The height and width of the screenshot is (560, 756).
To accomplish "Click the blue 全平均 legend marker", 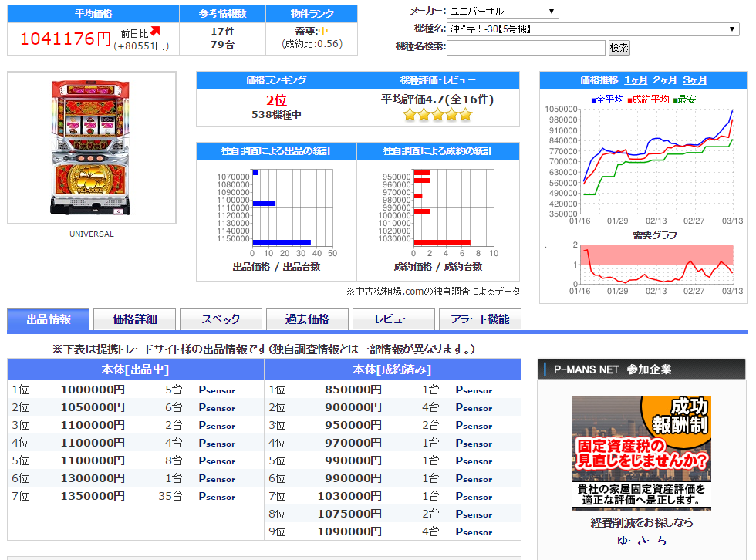I will pyautogui.click(x=593, y=100).
